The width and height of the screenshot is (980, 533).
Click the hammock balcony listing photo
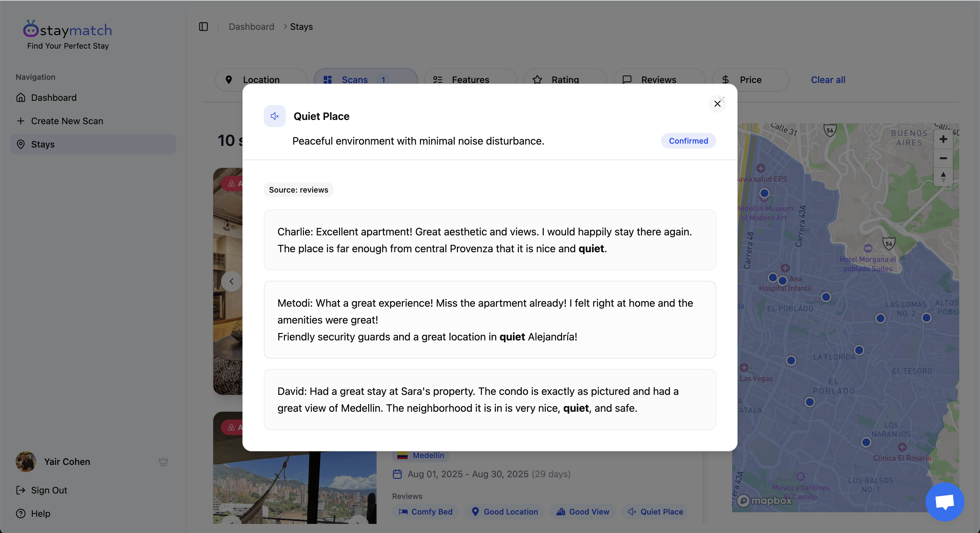[x=295, y=487]
